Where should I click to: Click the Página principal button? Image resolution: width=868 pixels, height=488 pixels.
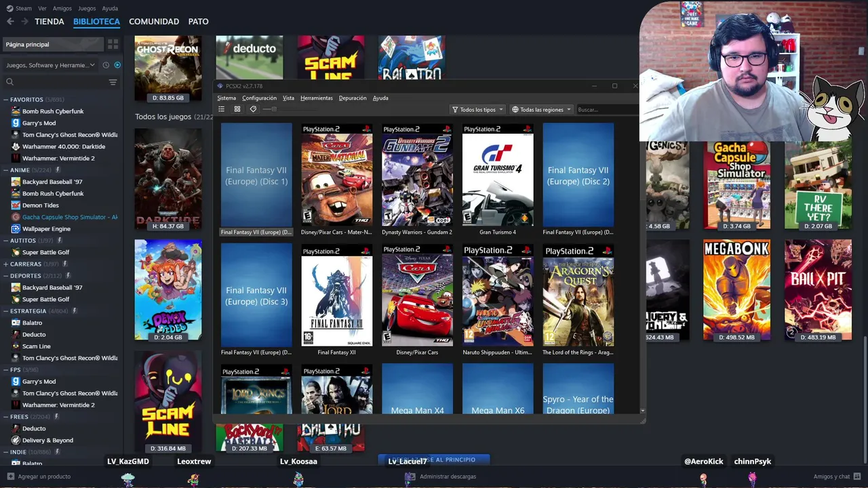pos(53,44)
